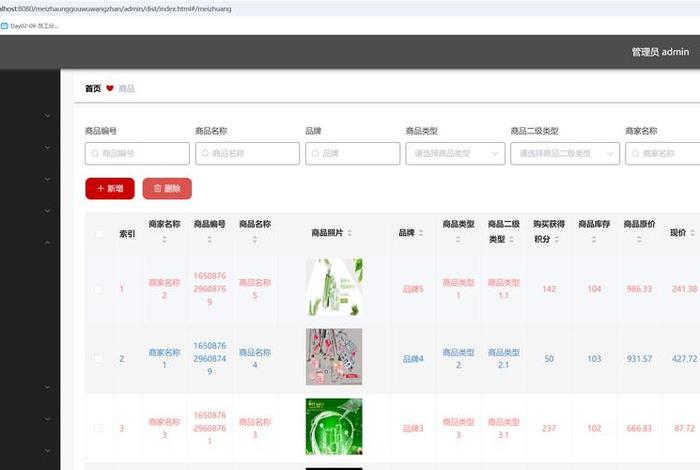Click the '商品名称 5' cell

coord(254,289)
